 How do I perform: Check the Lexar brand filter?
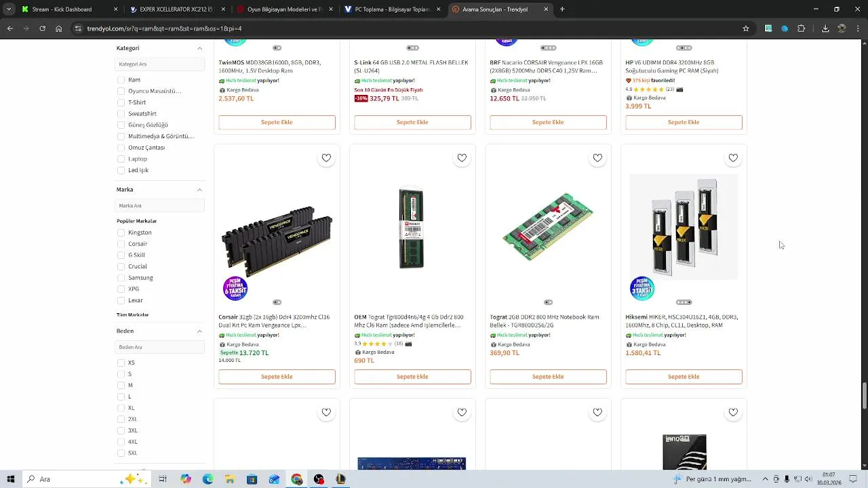pos(121,300)
